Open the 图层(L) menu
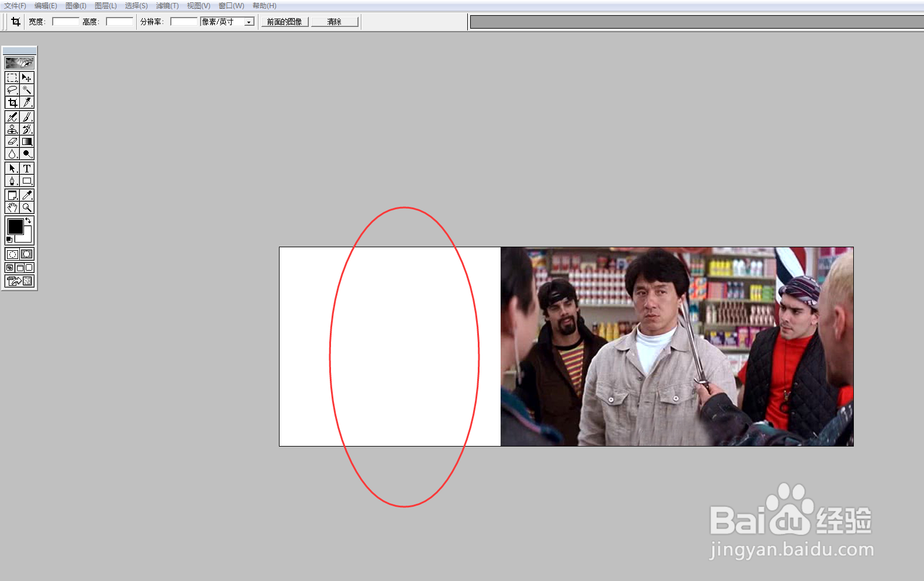924x581 pixels. [x=106, y=6]
